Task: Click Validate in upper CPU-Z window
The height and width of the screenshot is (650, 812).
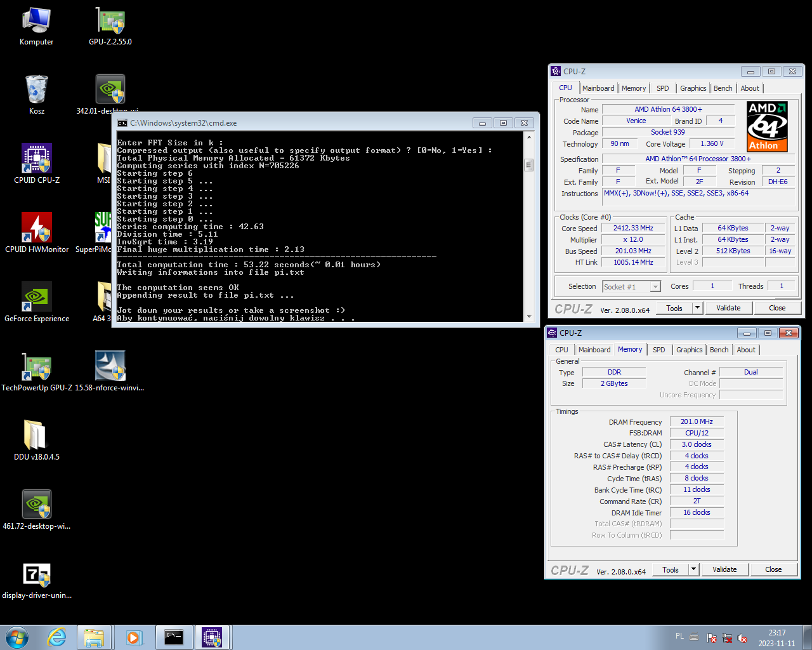Action: [728, 308]
